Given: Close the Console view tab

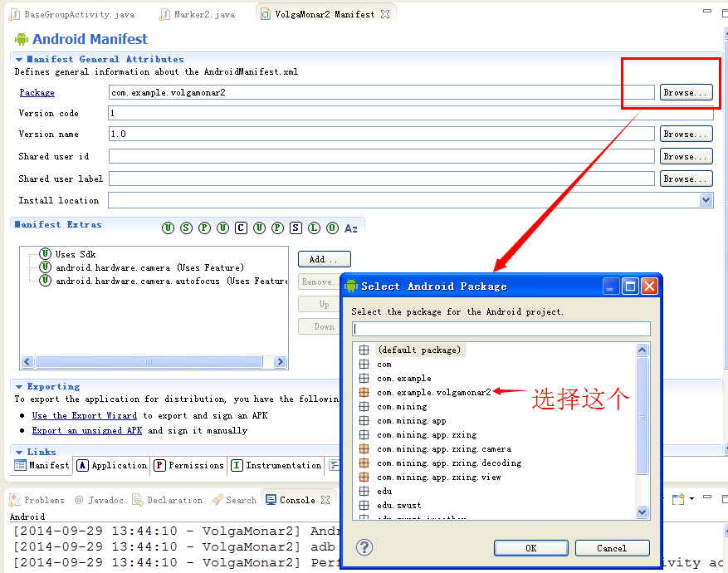Looking at the screenshot, I should [x=325, y=500].
